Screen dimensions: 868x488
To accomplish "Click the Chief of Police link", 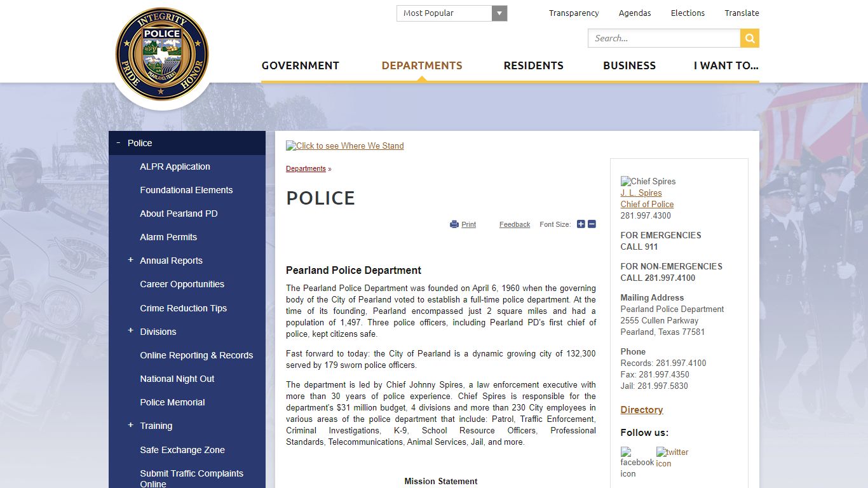I will coord(647,204).
